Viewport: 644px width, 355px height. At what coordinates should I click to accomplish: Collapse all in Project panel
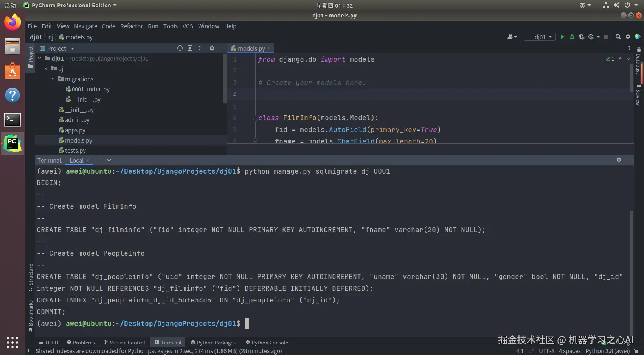200,48
